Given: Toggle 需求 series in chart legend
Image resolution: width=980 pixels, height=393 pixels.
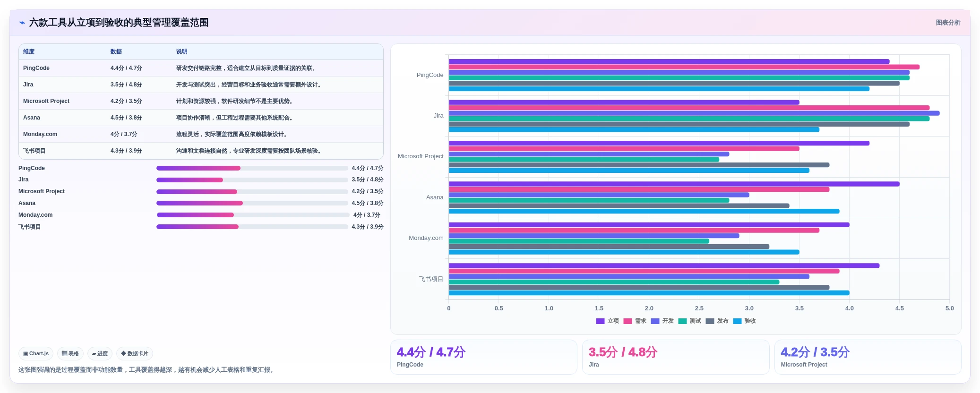Looking at the screenshot, I should (x=635, y=321).
